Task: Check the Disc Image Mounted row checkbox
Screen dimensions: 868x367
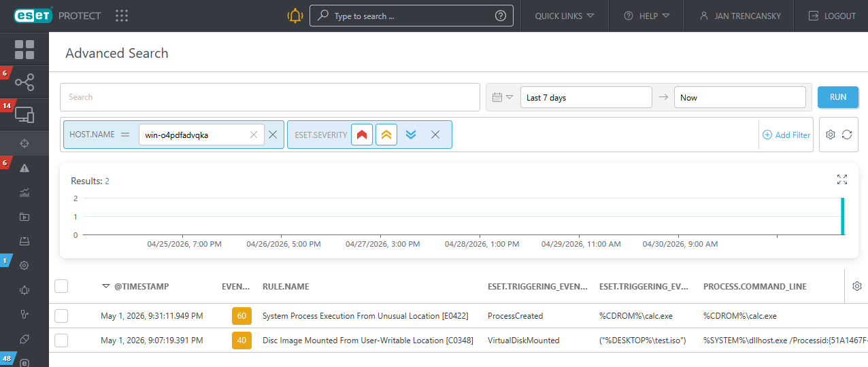Action: 61,340
